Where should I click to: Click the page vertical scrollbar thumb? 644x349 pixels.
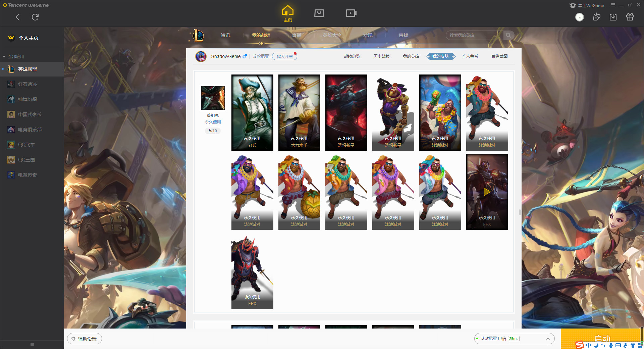[x=520, y=212]
